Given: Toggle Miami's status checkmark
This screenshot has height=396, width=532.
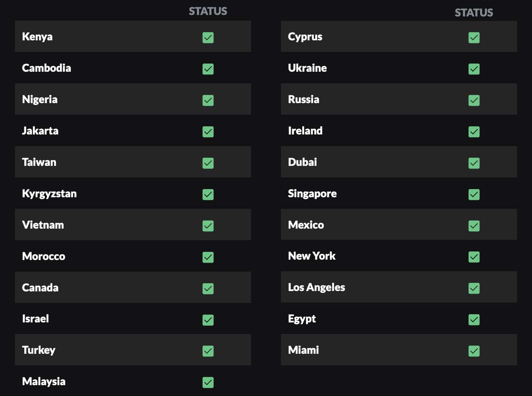Looking at the screenshot, I should point(474,351).
